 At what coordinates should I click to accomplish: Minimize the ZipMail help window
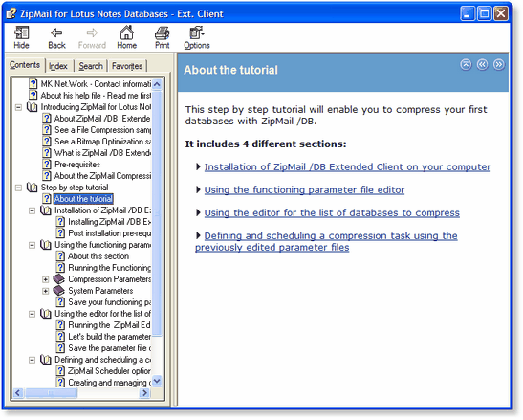[x=468, y=13]
